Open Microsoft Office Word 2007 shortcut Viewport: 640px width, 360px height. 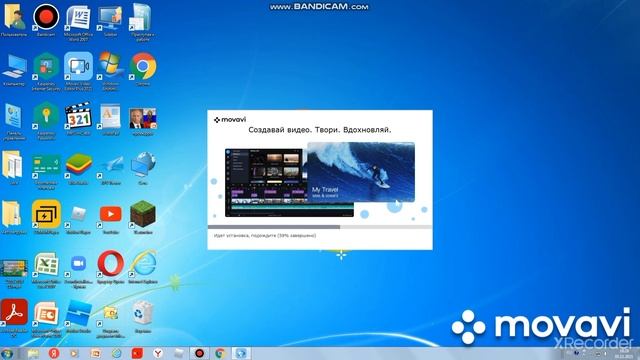pyautogui.click(x=78, y=17)
